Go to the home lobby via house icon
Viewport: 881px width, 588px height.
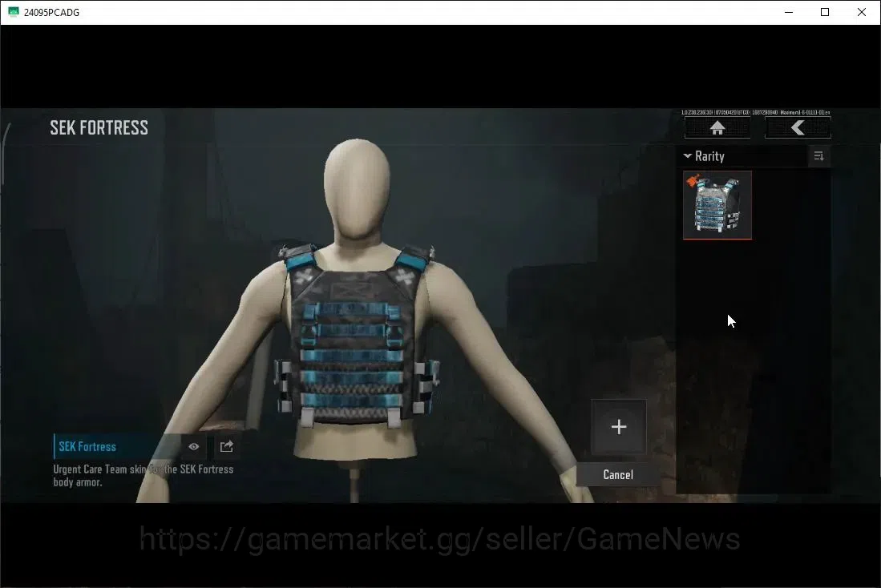(x=717, y=128)
